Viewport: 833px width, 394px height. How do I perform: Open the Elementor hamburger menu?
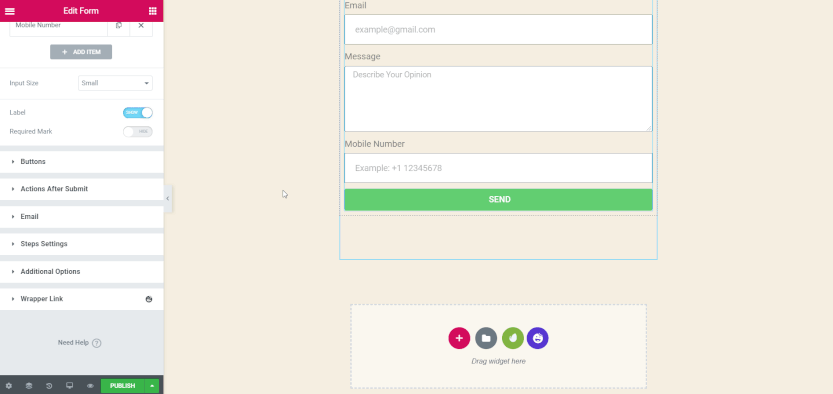[10, 11]
